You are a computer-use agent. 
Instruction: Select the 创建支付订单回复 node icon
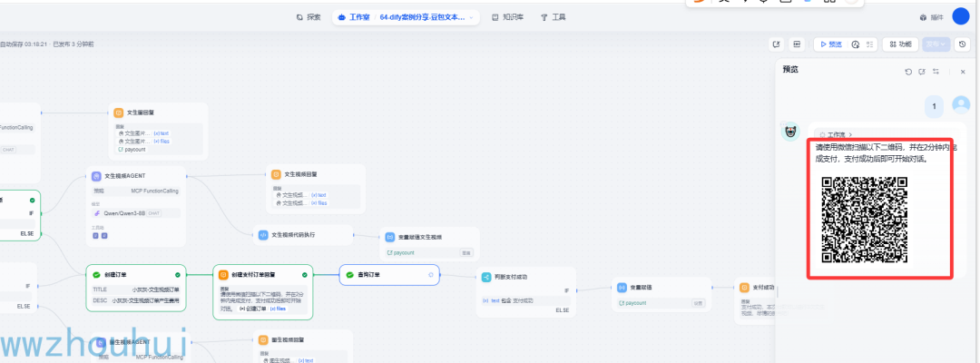[224, 274]
